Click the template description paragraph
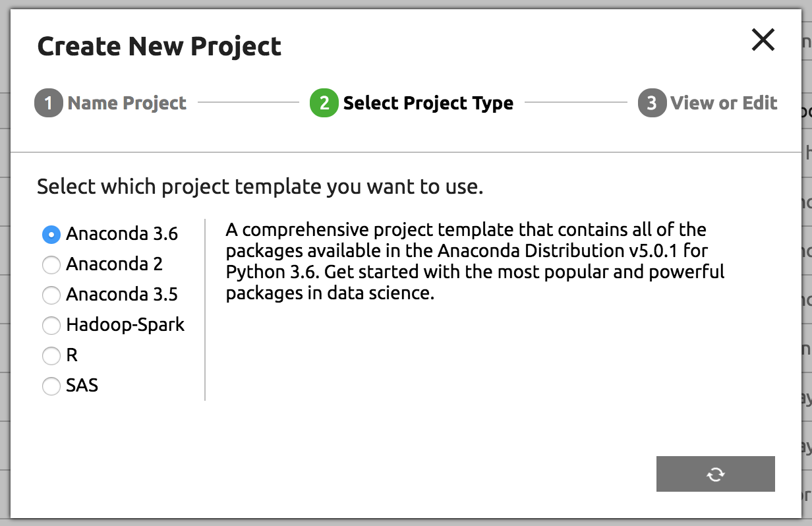Viewport: 812px width, 526px height. click(x=475, y=262)
